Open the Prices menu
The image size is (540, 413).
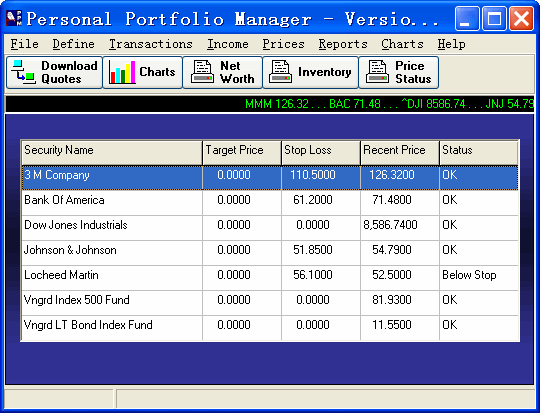[283, 44]
